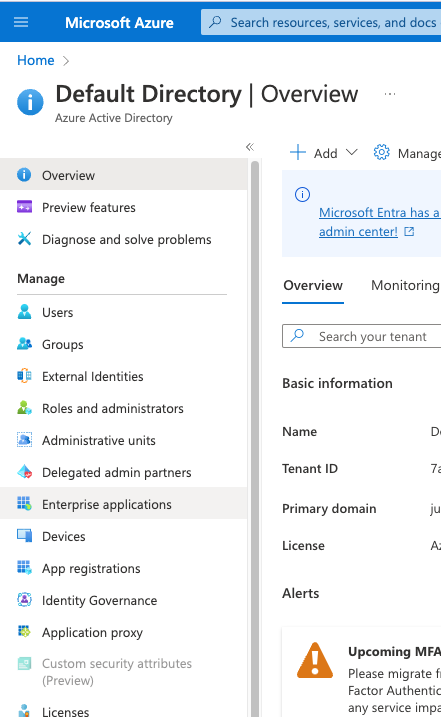The height and width of the screenshot is (717, 441).
Task: Click the Diagnose and solve problems icon
Action: coord(24,239)
